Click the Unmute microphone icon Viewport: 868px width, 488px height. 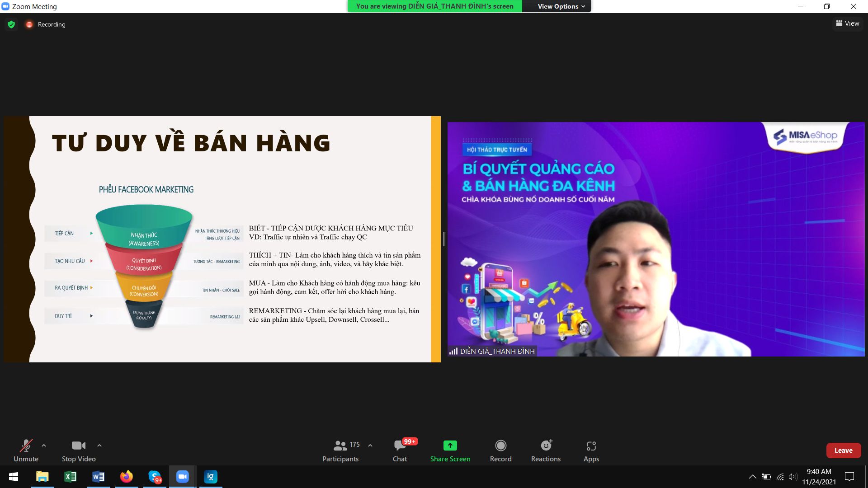[26, 446]
